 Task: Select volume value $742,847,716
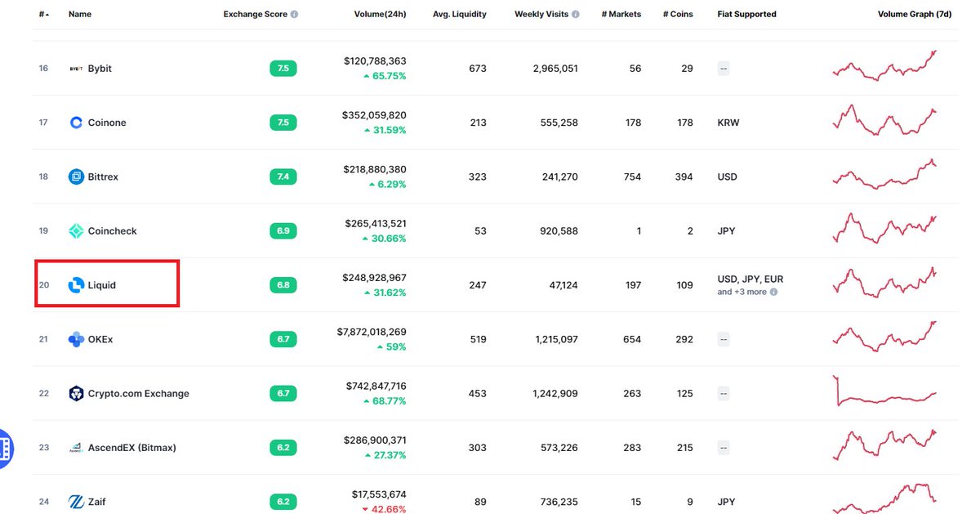(375, 386)
